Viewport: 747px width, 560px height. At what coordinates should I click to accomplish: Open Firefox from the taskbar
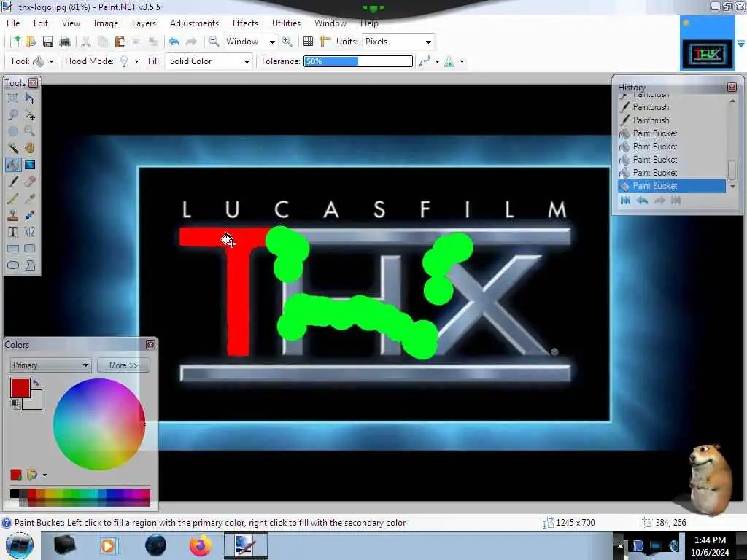click(201, 545)
